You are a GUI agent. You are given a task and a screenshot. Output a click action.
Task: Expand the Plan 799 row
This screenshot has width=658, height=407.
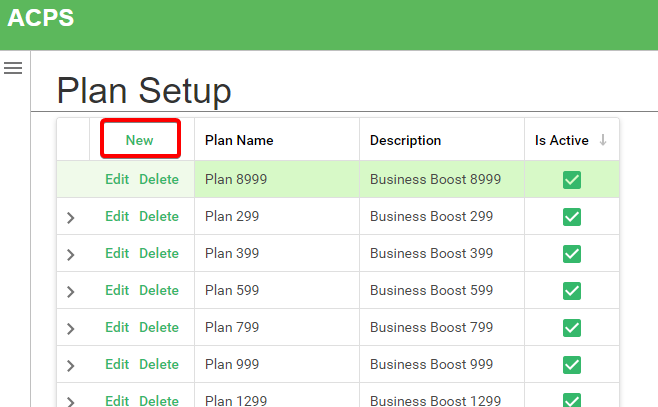pos(70,328)
